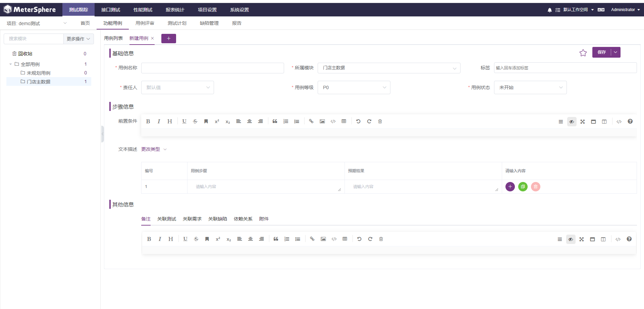Screen dimensions: 644x309
Task: Insert an image in the 前置条件 editor
Action: click(x=322, y=121)
